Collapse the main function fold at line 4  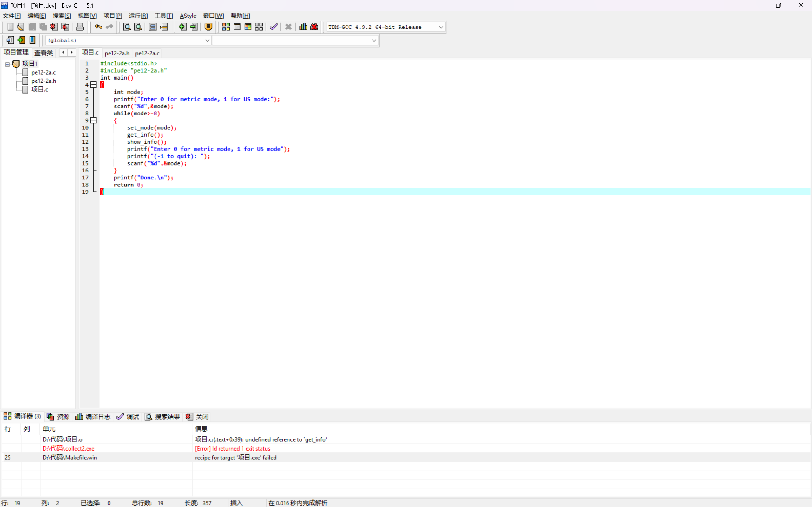click(94, 85)
